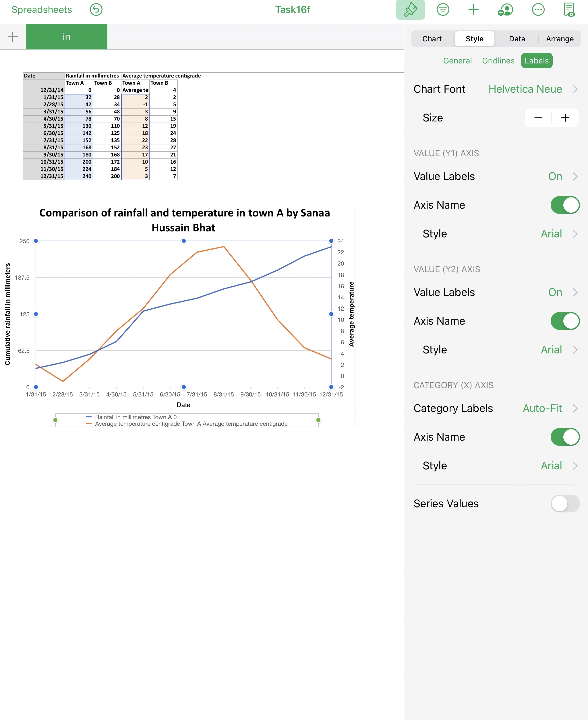The height and width of the screenshot is (720, 588).
Task: Toggle Y1 Axis Name on/off
Action: click(x=564, y=204)
